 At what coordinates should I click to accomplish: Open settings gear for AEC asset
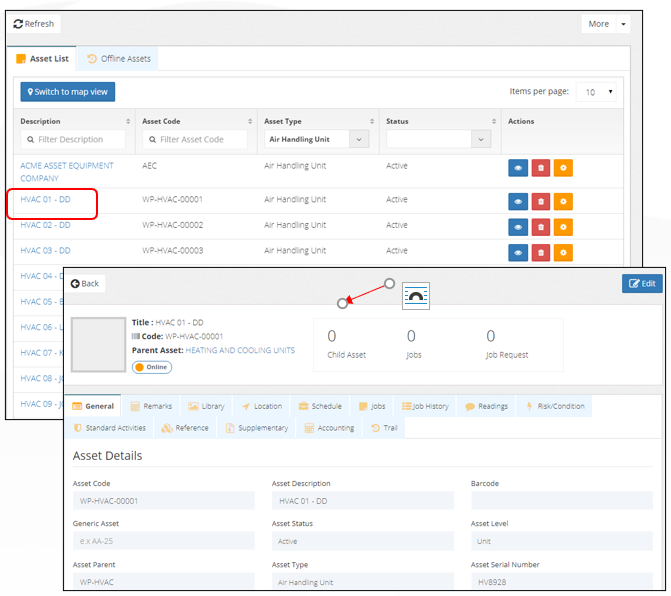point(563,168)
